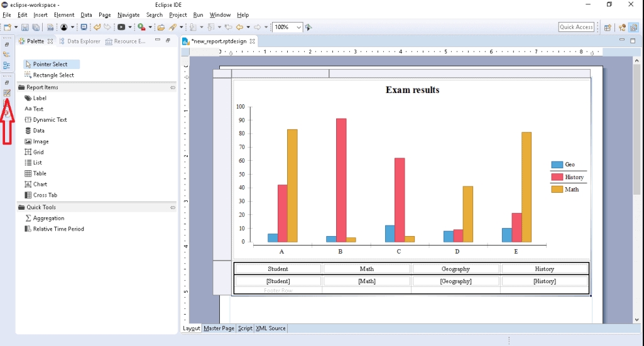Image resolution: width=644 pixels, height=346 pixels.
Task: Pick the Grid report item
Action: tap(38, 152)
